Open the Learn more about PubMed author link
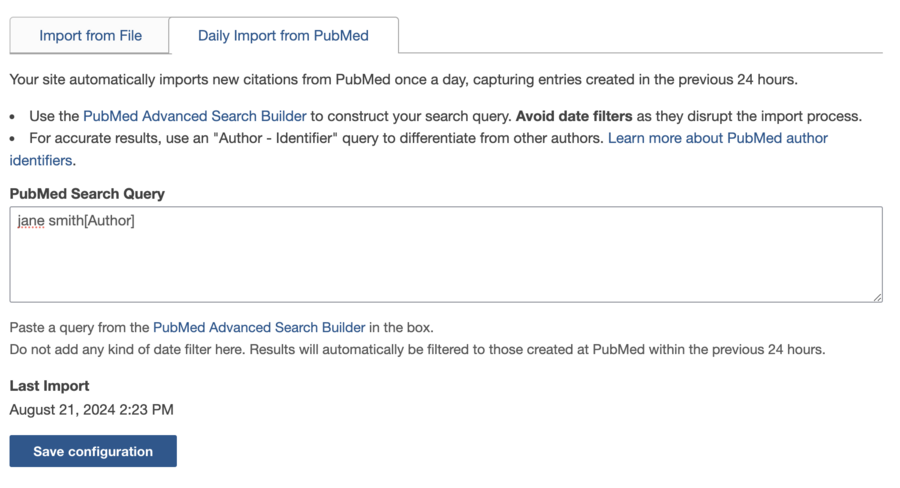 point(717,138)
